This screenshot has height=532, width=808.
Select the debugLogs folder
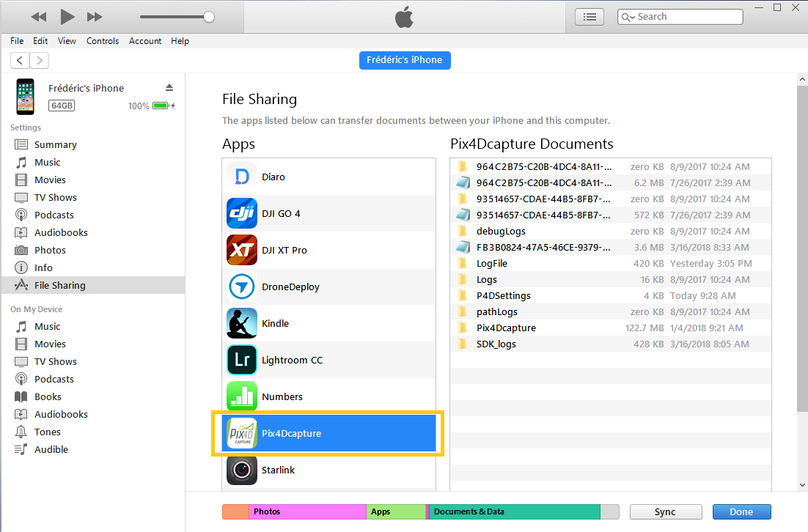611,232
